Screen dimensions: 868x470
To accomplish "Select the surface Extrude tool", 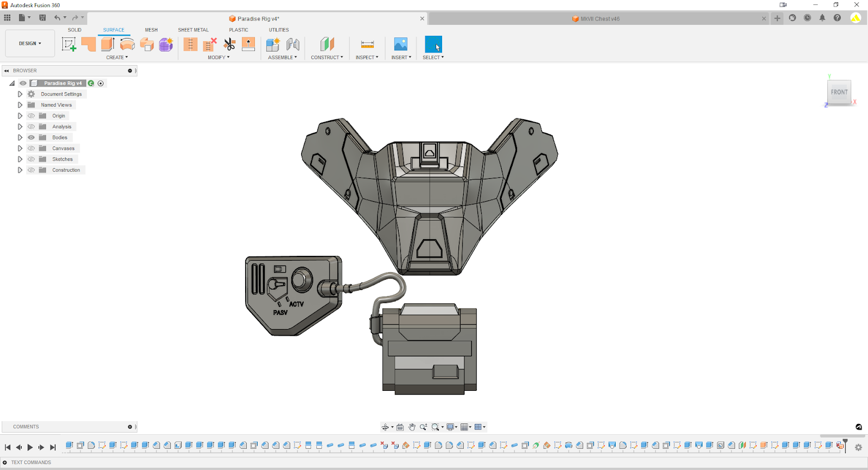I will pyautogui.click(x=107, y=44).
